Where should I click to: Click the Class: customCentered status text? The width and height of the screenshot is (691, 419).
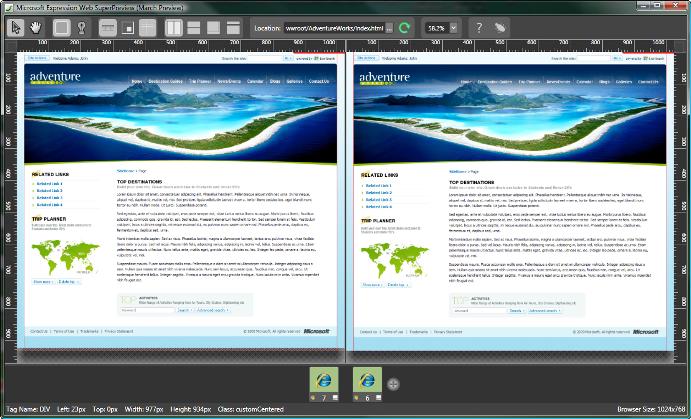pyautogui.click(x=251, y=409)
